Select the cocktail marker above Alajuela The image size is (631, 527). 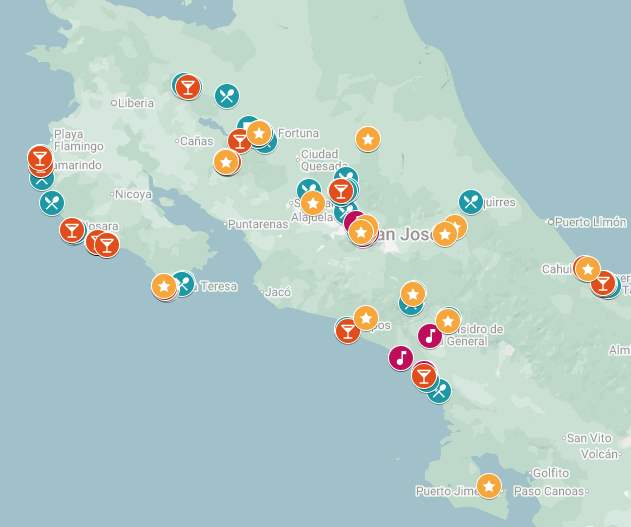coord(341,191)
